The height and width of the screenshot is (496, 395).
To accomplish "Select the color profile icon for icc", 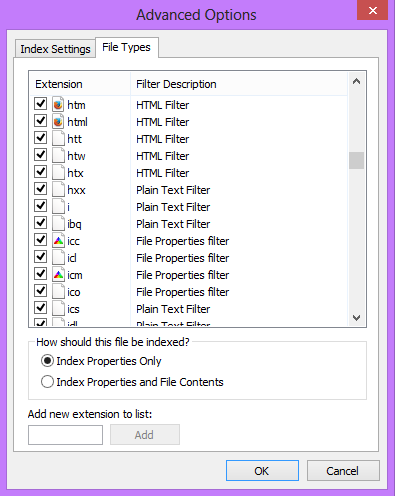I will (x=58, y=240).
